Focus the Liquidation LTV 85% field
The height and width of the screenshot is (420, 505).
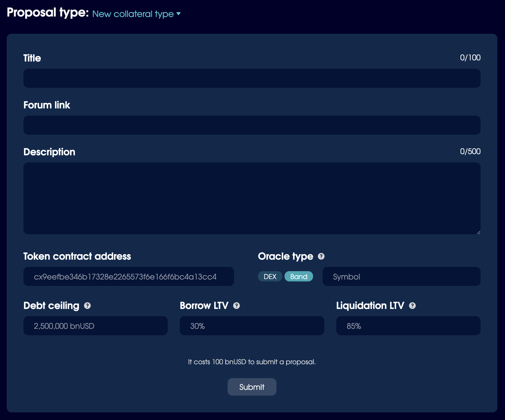(x=408, y=326)
